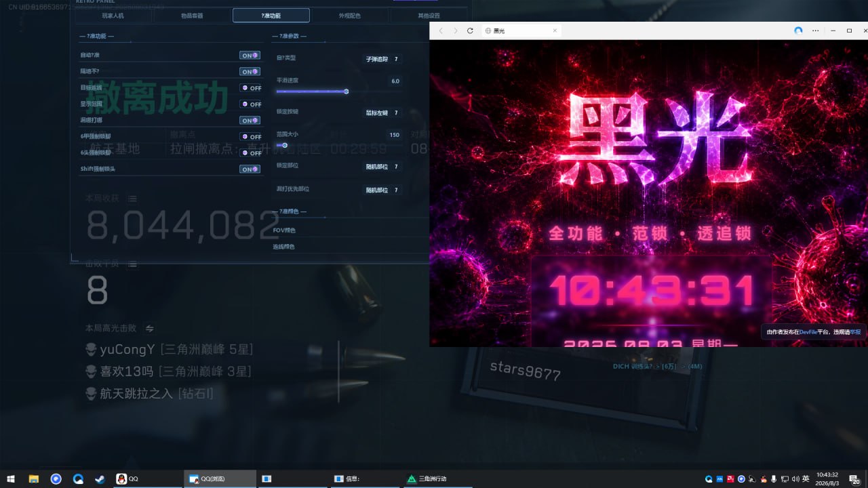
Task: Click the taskbar clock showing 10:43:32
Action: pyautogui.click(x=827, y=479)
